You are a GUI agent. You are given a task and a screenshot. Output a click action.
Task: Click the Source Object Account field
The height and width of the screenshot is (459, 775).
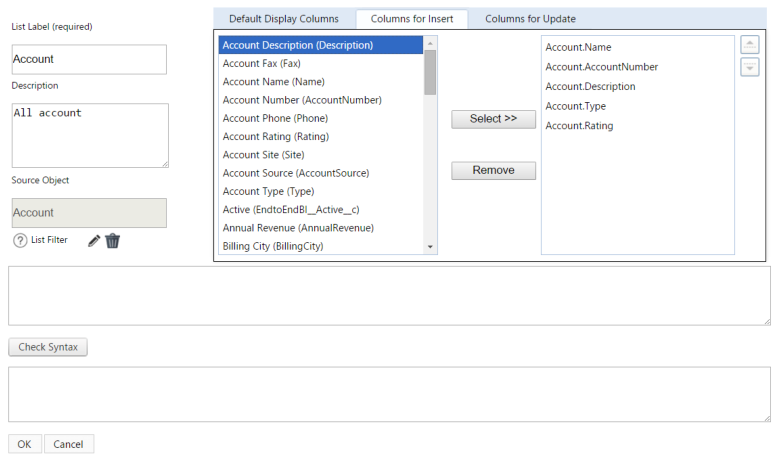coord(89,213)
